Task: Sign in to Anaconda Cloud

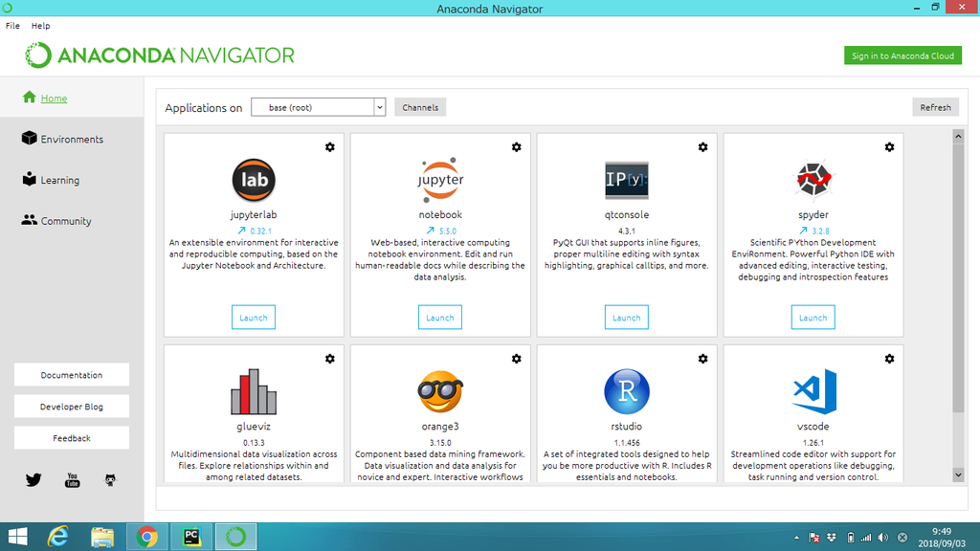Action: (902, 55)
